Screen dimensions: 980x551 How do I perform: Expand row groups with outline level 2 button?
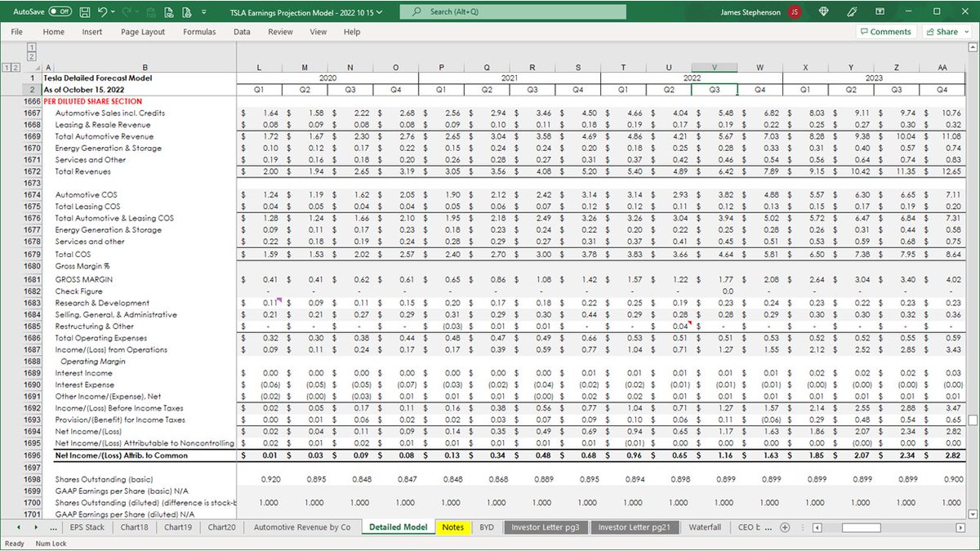16,68
